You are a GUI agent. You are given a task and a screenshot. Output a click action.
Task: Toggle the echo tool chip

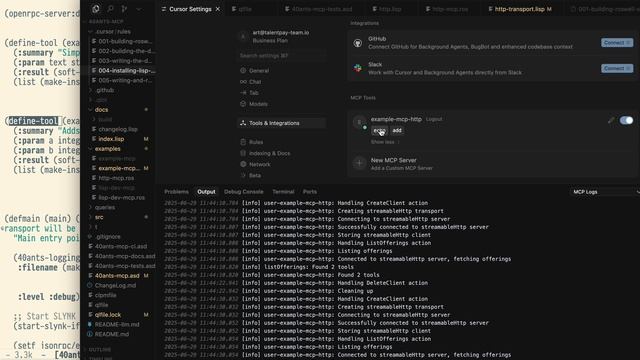[x=379, y=130]
